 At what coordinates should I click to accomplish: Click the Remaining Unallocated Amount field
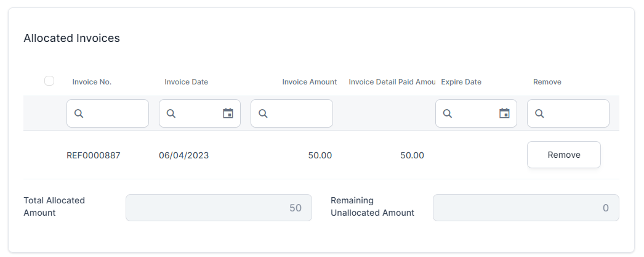pyautogui.click(x=526, y=208)
